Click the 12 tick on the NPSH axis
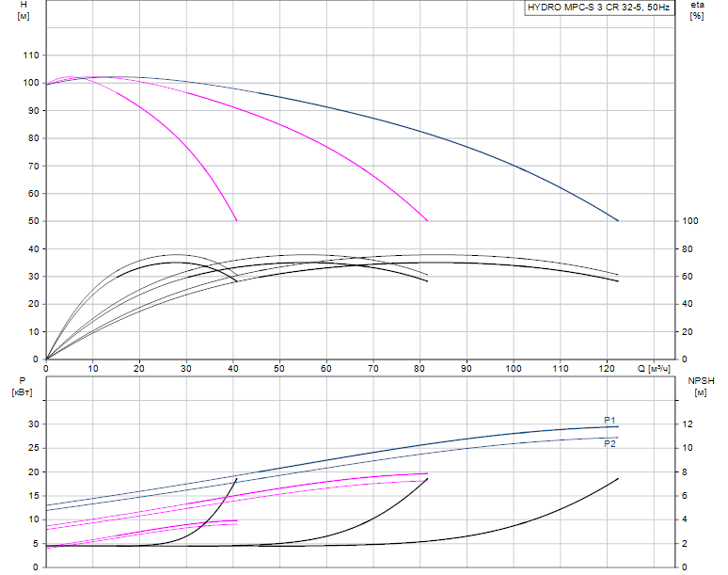728x575 pixels. [x=687, y=424]
